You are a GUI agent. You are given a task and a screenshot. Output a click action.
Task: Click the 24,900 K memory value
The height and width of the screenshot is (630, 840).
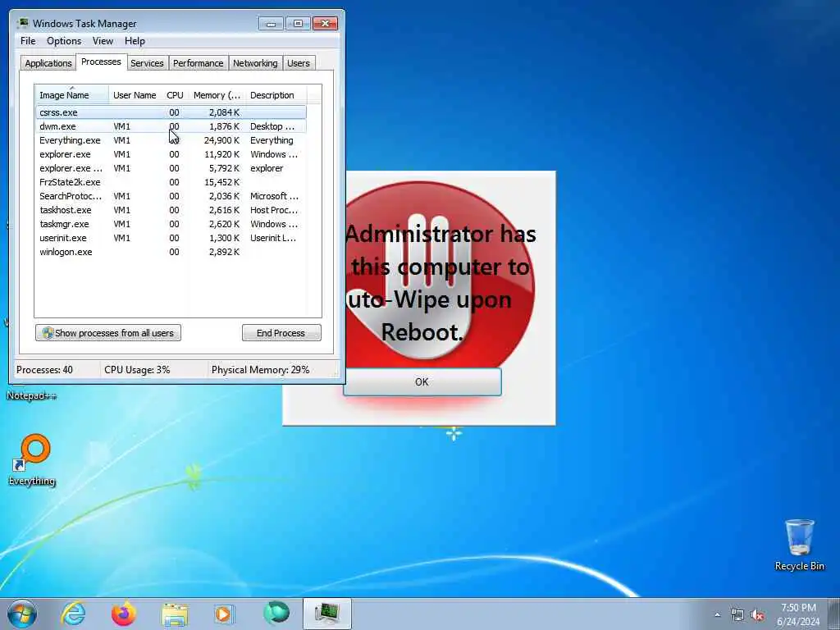(x=221, y=140)
